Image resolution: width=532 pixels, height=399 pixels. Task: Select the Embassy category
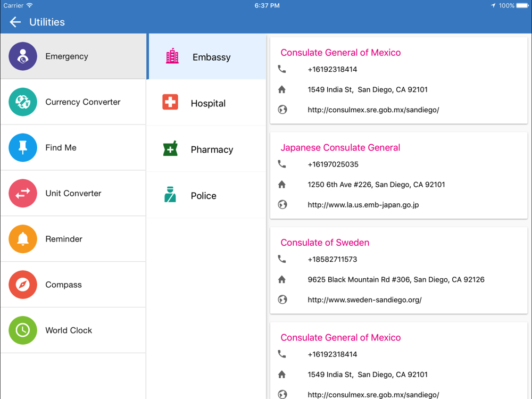coord(207,56)
